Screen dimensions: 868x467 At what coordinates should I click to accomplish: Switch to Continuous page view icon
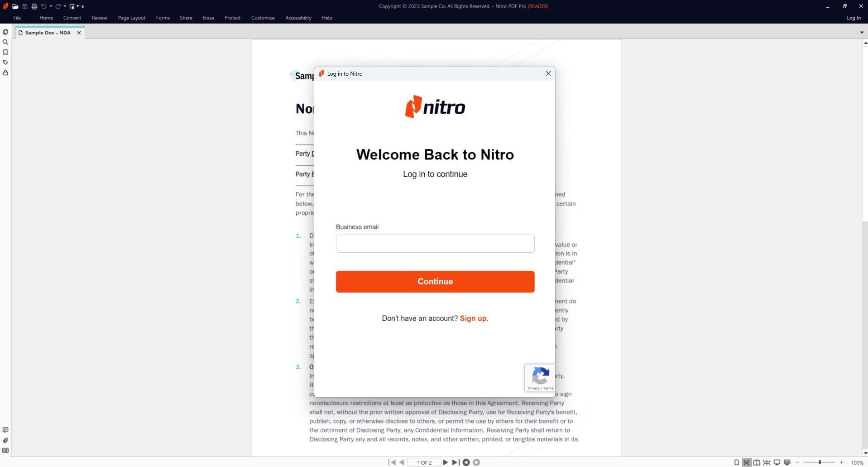tap(747, 462)
